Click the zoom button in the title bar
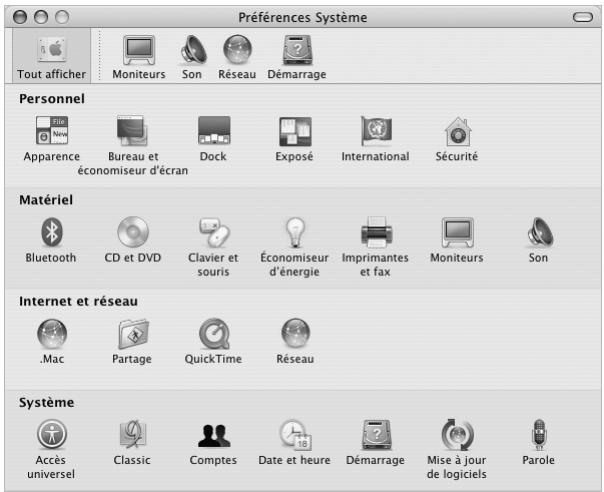 (62, 17)
